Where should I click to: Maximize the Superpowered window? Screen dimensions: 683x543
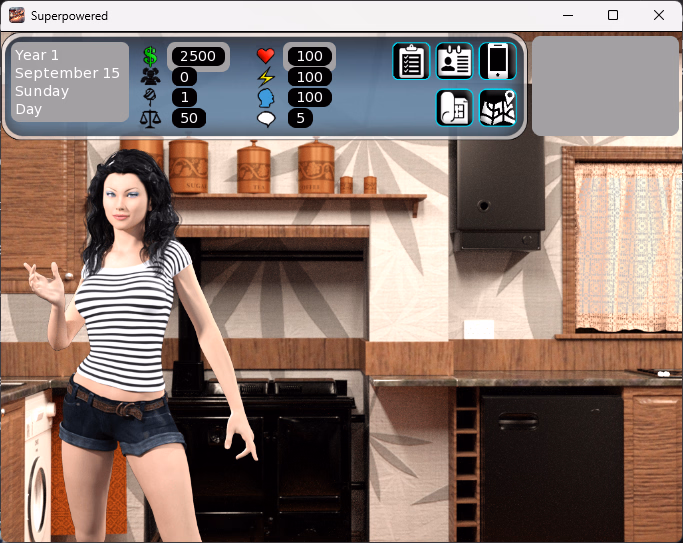pyautogui.click(x=613, y=15)
